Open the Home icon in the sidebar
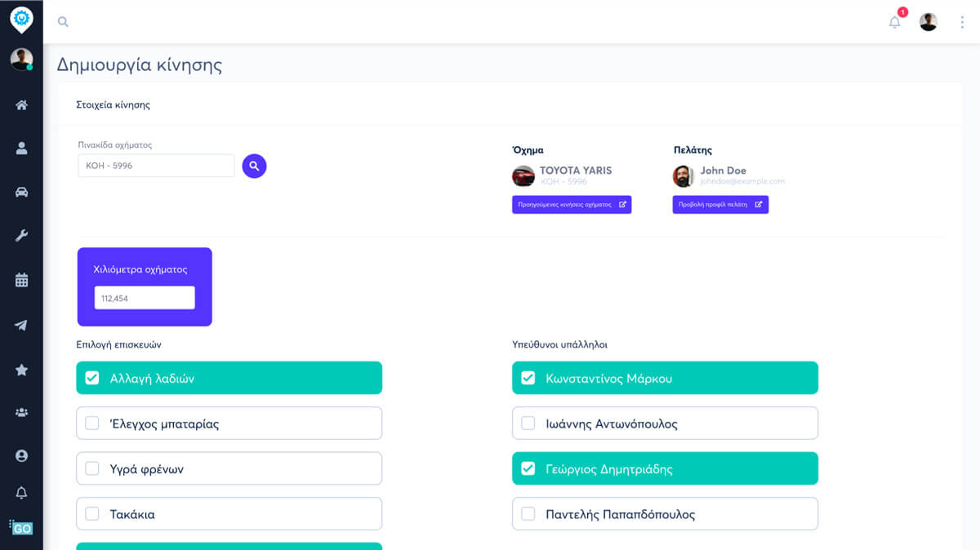This screenshot has height=550, width=980. [21, 104]
